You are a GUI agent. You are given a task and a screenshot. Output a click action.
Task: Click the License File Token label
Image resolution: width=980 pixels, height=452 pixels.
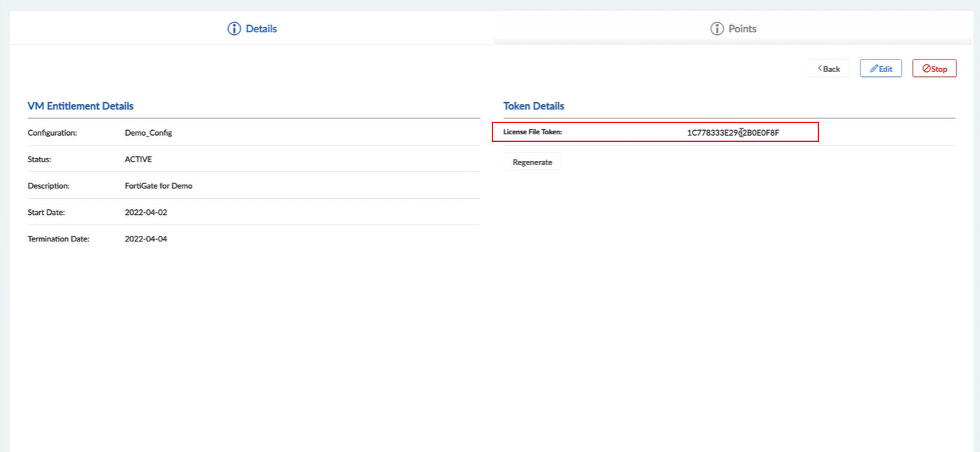[x=532, y=132]
